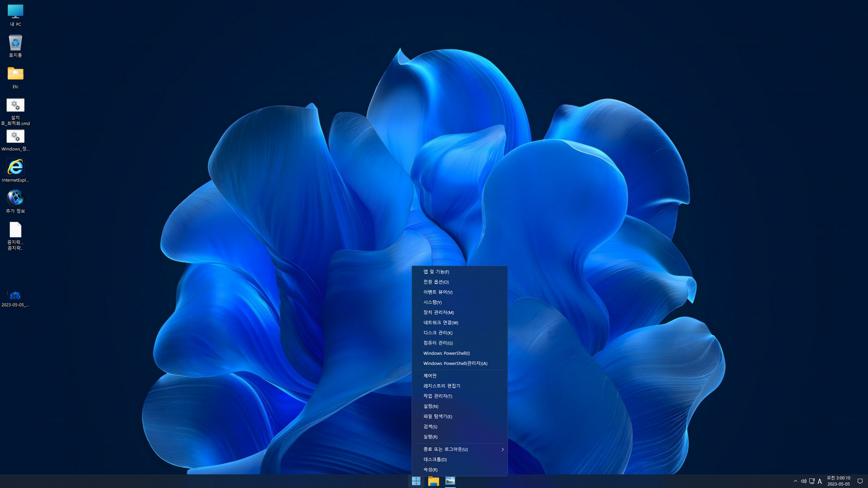
Task: Toggle the IME input mode indicator A
Action: (x=819, y=481)
